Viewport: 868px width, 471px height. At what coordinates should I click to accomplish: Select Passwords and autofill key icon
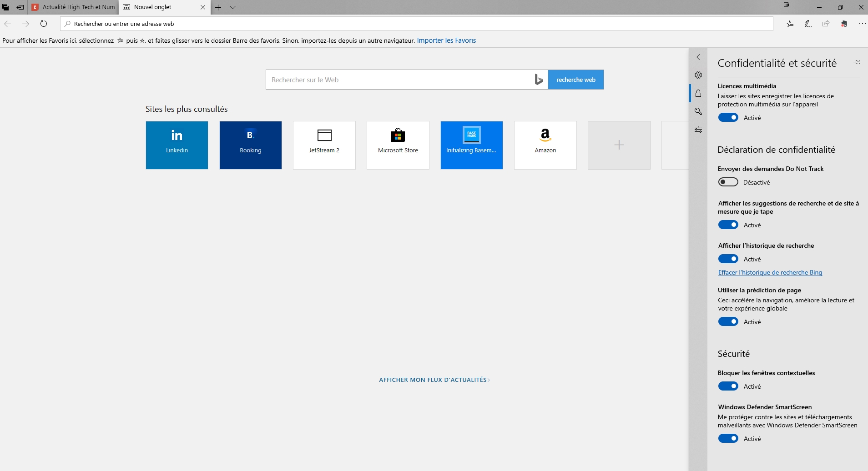coord(698,111)
